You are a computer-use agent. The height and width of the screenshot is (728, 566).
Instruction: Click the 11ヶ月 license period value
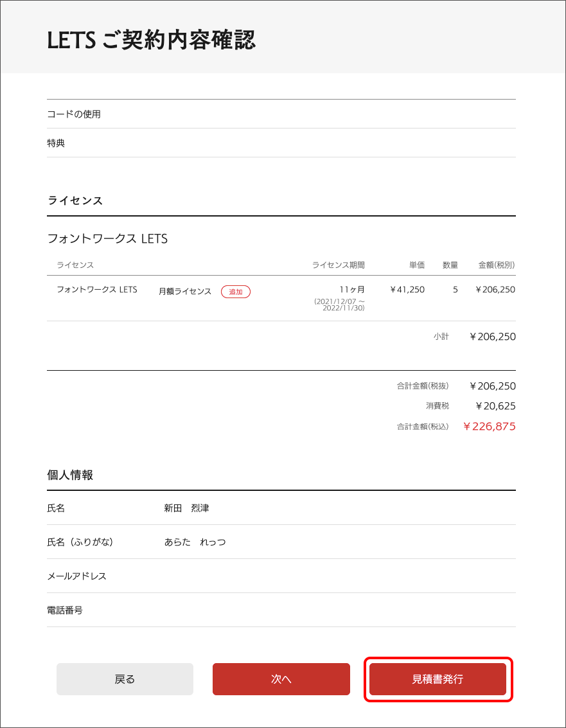[x=352, y=290]
